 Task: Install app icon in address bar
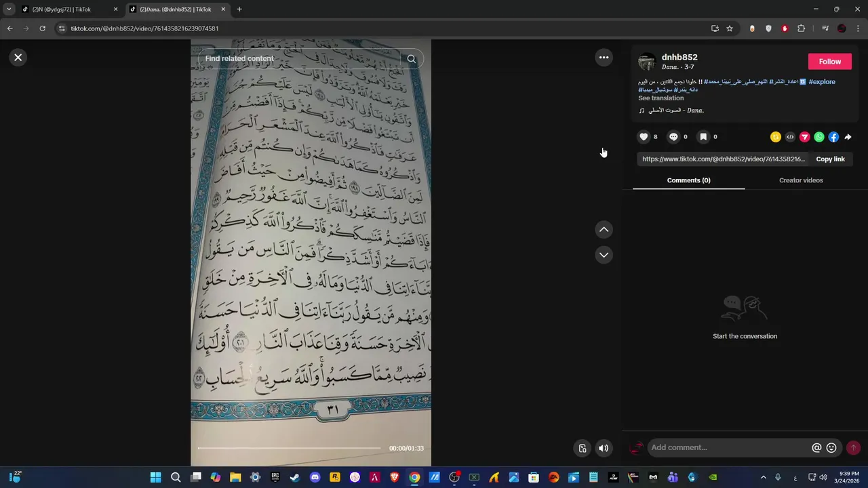pos(715,28)
